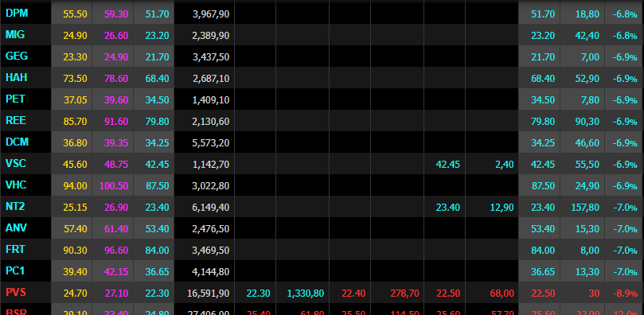
Task: Click FRT ceiling price 96.60
Action: pyautogui.click(x=116, y=251)
